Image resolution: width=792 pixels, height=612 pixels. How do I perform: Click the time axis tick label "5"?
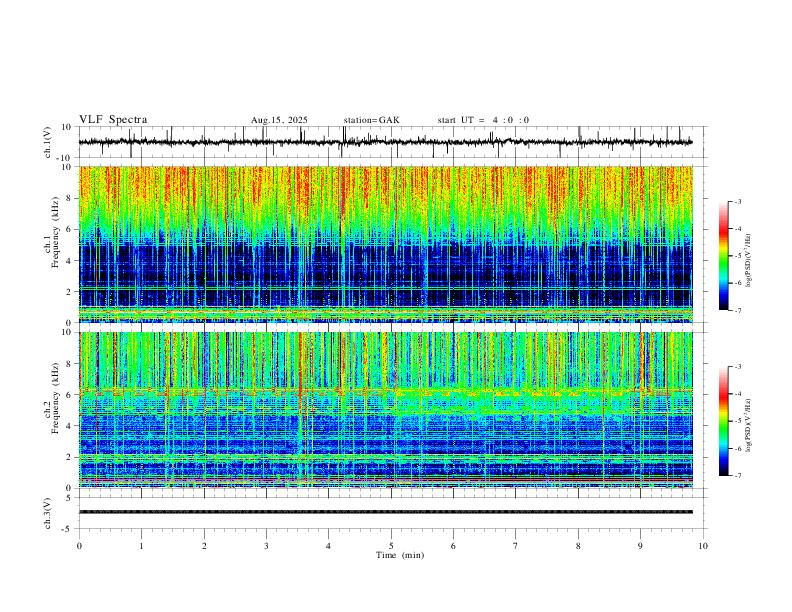click(391, 546)
